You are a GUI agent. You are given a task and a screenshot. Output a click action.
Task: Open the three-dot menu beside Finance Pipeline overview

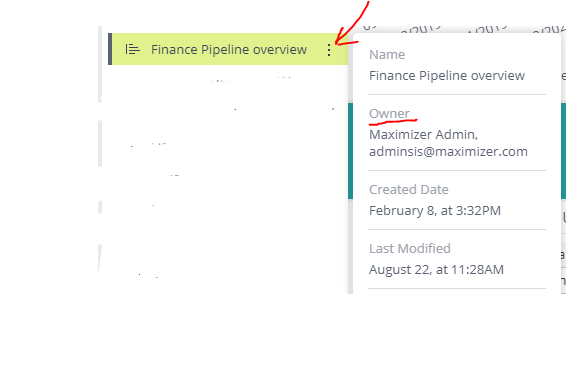(x=328, y=49)
